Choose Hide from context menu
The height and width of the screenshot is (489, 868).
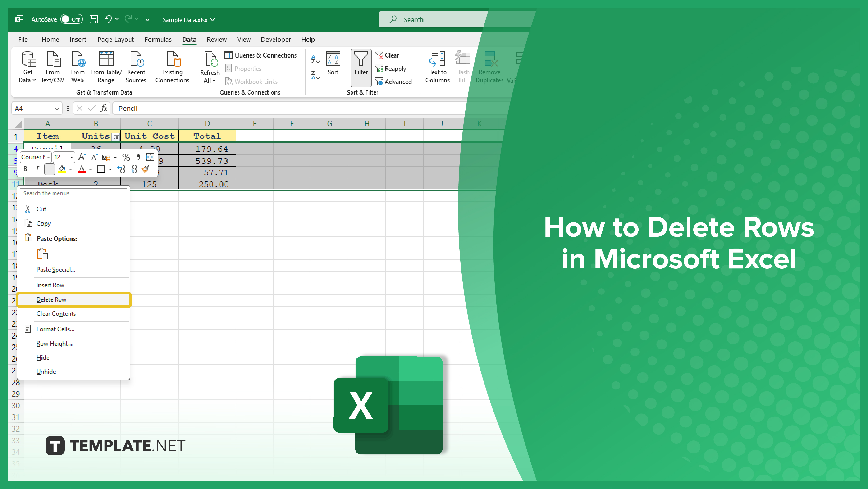tap(74, 358)
